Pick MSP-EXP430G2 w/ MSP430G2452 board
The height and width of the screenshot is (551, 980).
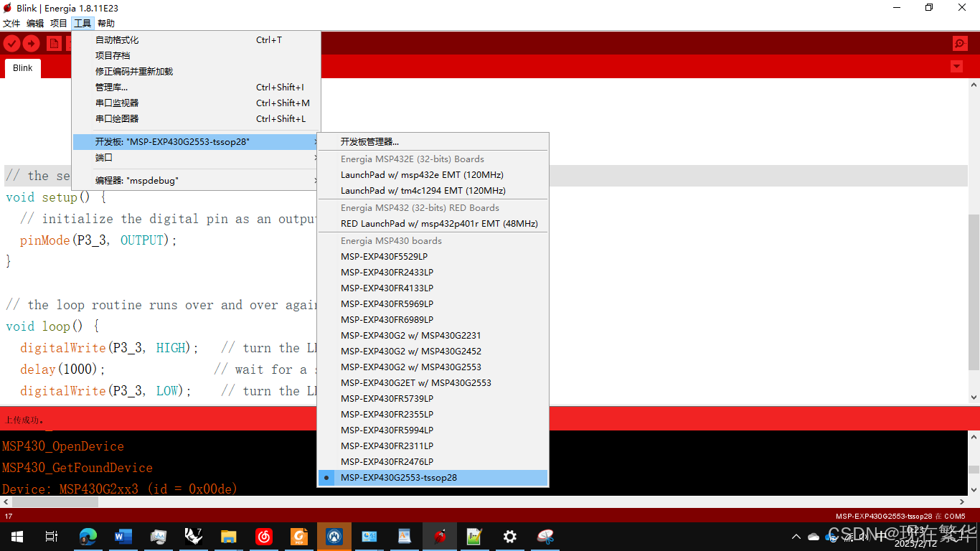pyautogui.click(x=433, y=352)
